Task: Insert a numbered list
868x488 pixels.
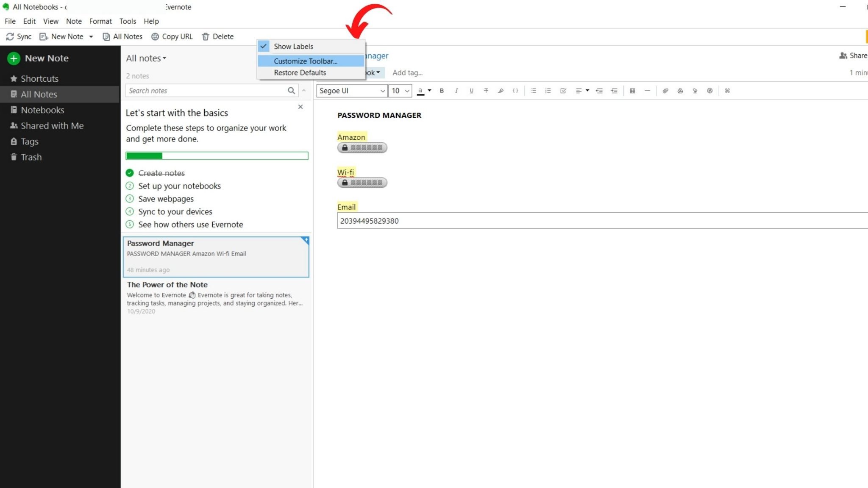Action: point(548,91)
